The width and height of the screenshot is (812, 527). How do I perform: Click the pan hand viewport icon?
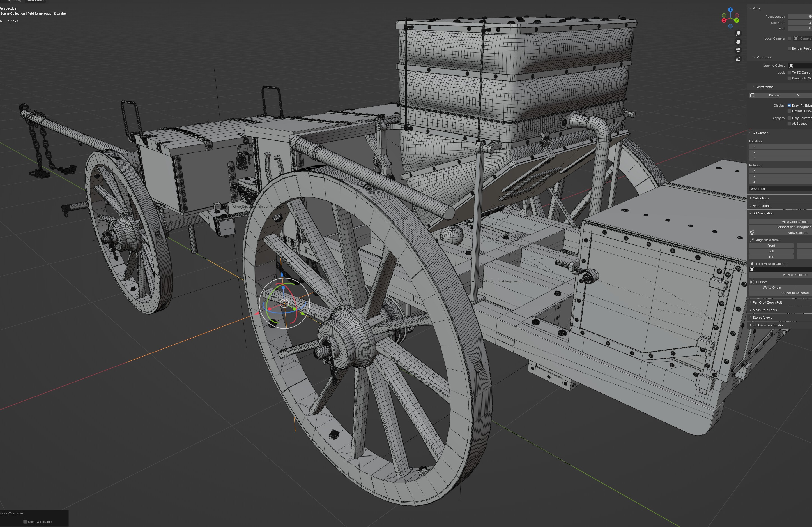(x=738, y=41)
